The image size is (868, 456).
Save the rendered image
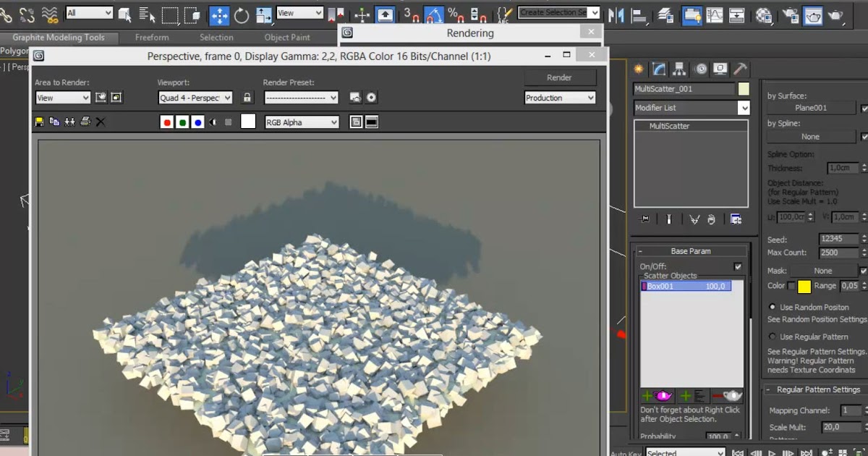pos(39,122)
